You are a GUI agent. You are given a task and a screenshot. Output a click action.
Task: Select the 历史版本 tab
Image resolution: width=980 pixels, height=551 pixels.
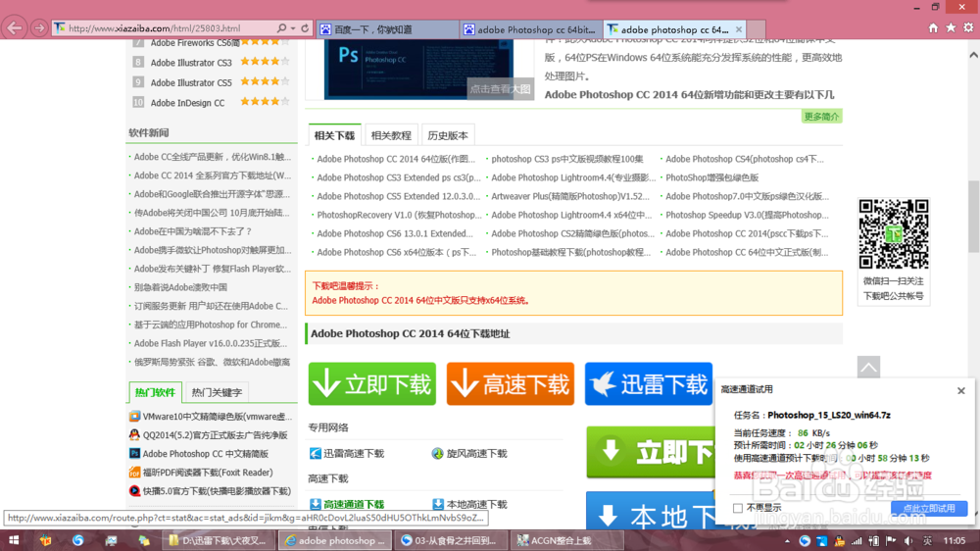click(448, 135)
